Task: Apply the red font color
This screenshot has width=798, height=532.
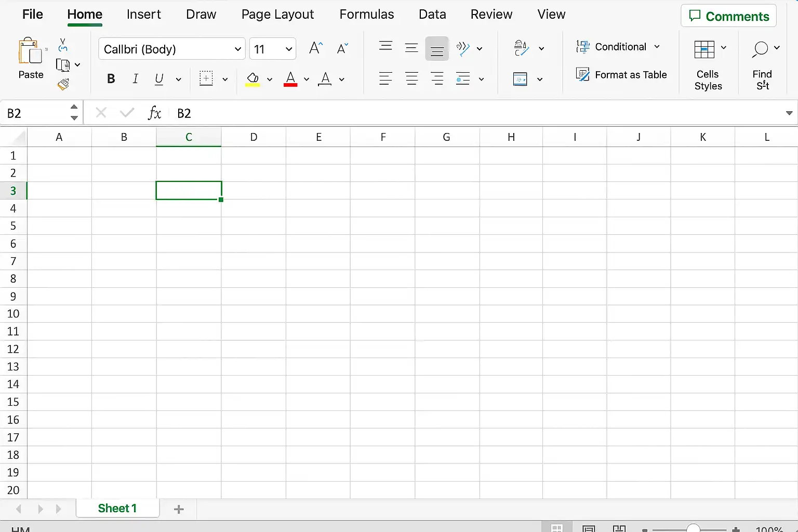Action: pos(290,79)
